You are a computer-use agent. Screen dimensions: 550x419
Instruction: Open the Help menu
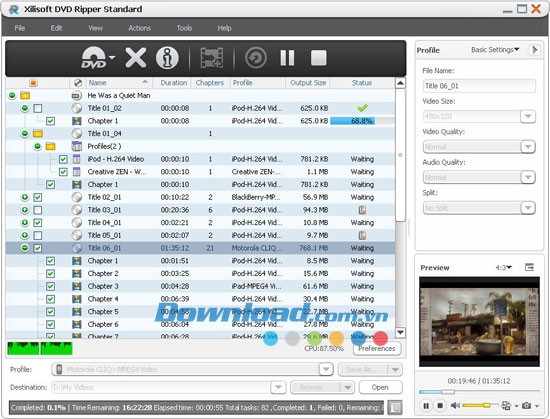pos(224,28)
